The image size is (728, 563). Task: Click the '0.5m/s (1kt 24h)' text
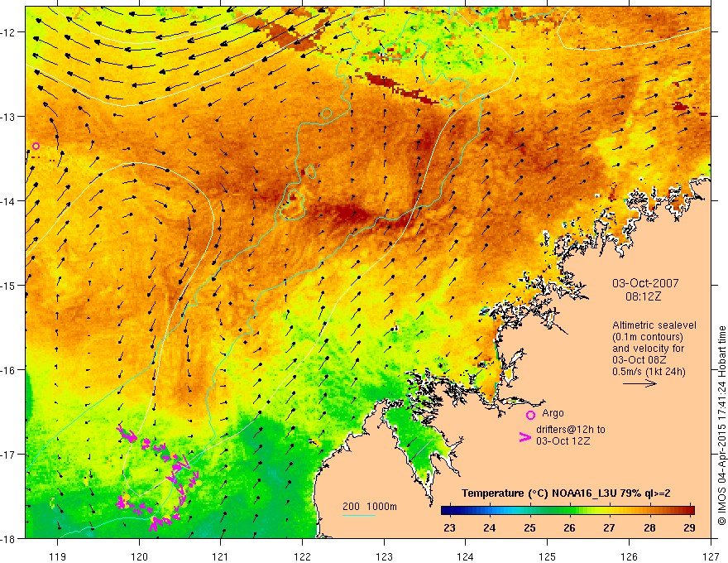(649, 372)
